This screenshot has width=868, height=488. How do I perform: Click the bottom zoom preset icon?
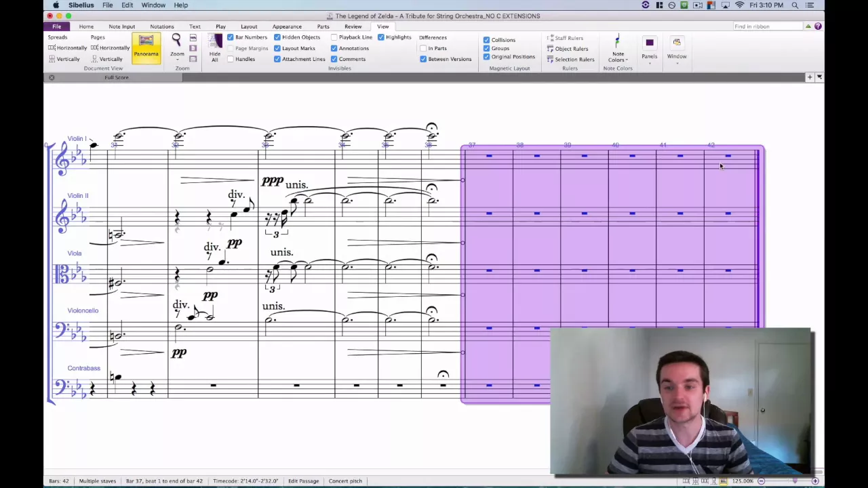coord(193,60)
